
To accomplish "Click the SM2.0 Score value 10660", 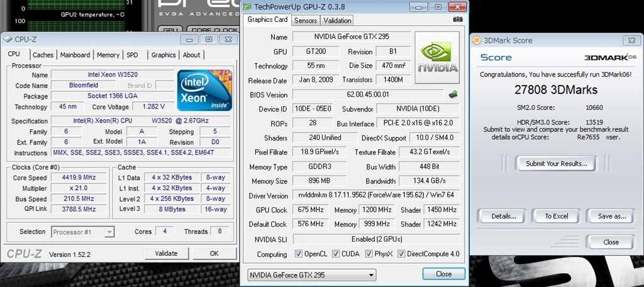I will point(594,108).
